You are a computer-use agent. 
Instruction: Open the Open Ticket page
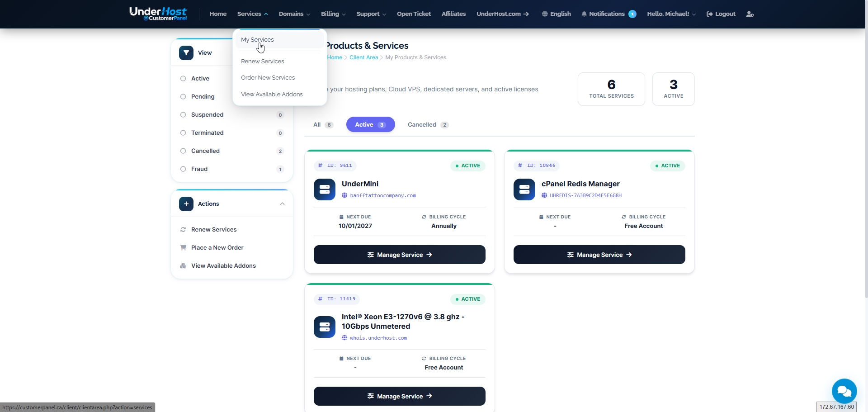414,14
